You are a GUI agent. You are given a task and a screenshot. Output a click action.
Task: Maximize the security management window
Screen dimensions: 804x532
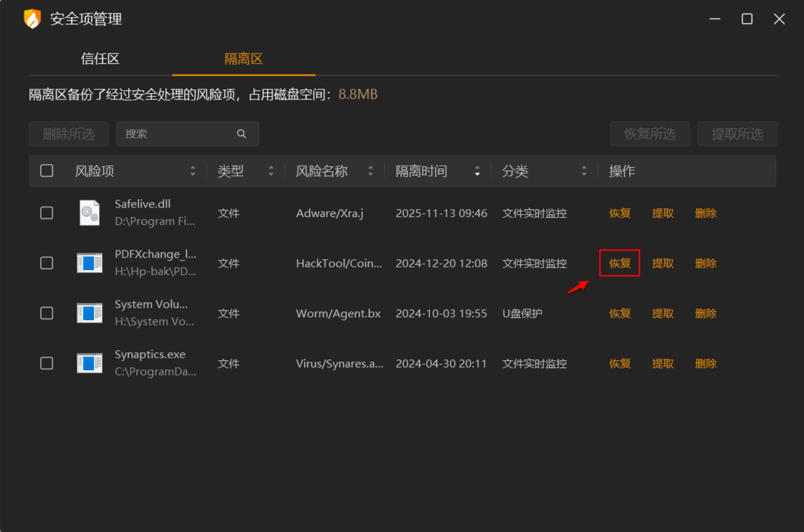(x=747, y=19)
